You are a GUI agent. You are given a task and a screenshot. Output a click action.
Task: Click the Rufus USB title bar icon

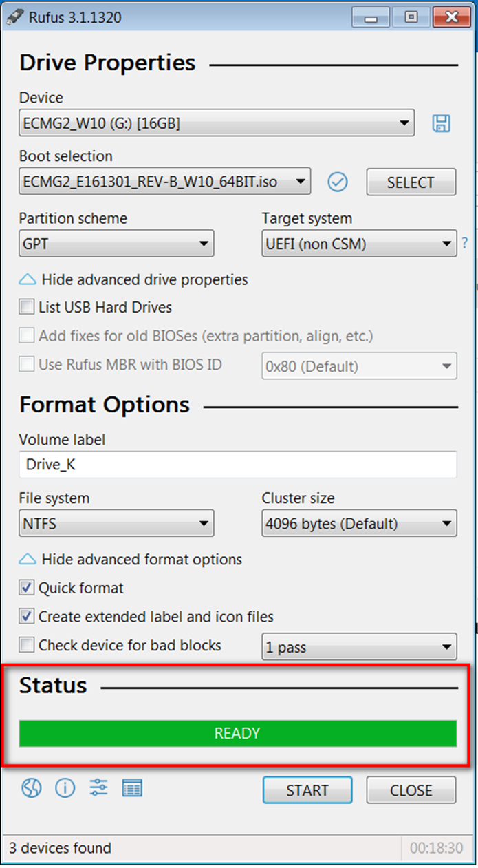coord(15,17)
